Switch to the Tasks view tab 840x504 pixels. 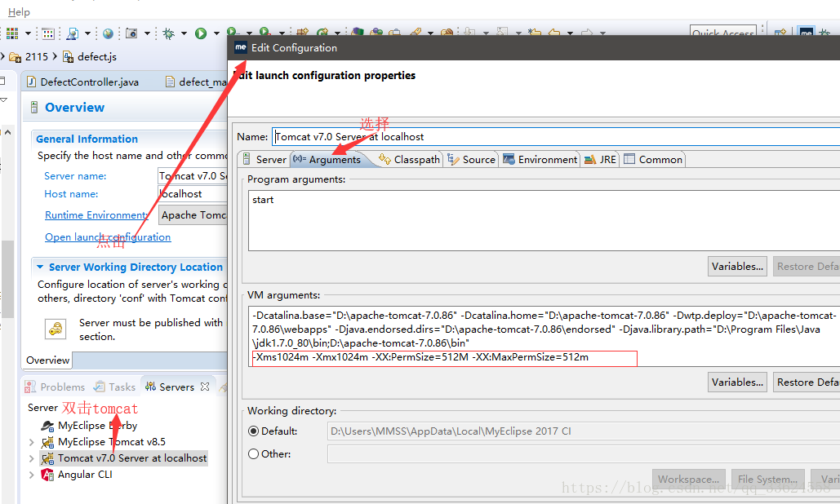tap(114, 387)
